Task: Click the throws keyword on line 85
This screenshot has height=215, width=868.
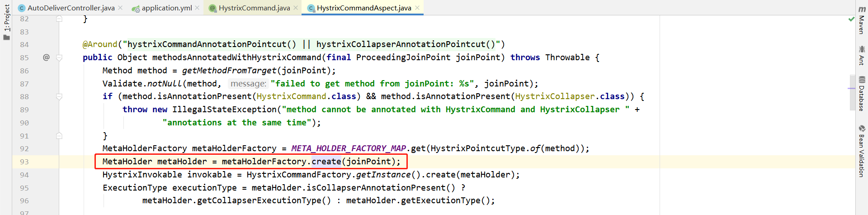Action: [x=525, y=57]
